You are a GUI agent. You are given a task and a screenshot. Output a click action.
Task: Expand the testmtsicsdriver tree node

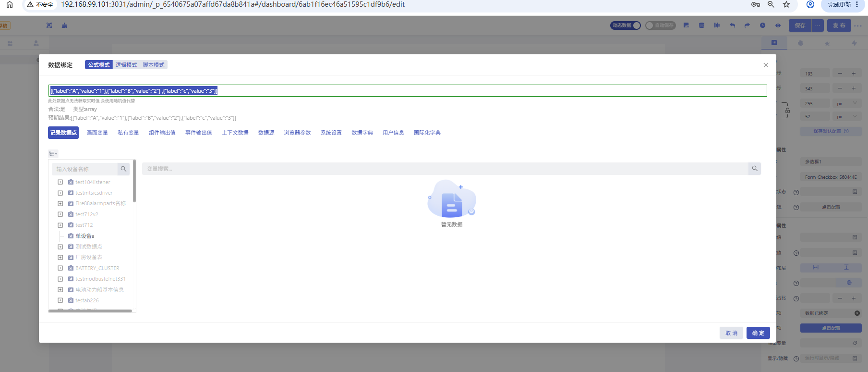tap(60, 193)
